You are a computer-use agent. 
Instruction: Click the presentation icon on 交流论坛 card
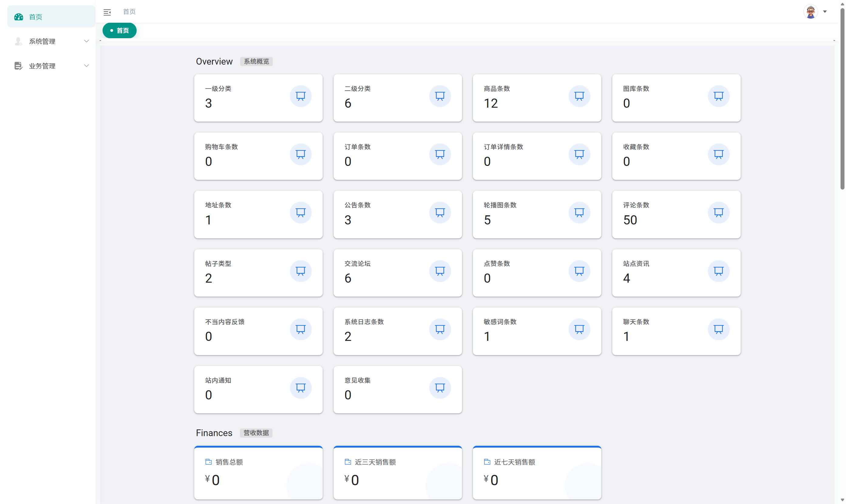(x=440, y=271)
